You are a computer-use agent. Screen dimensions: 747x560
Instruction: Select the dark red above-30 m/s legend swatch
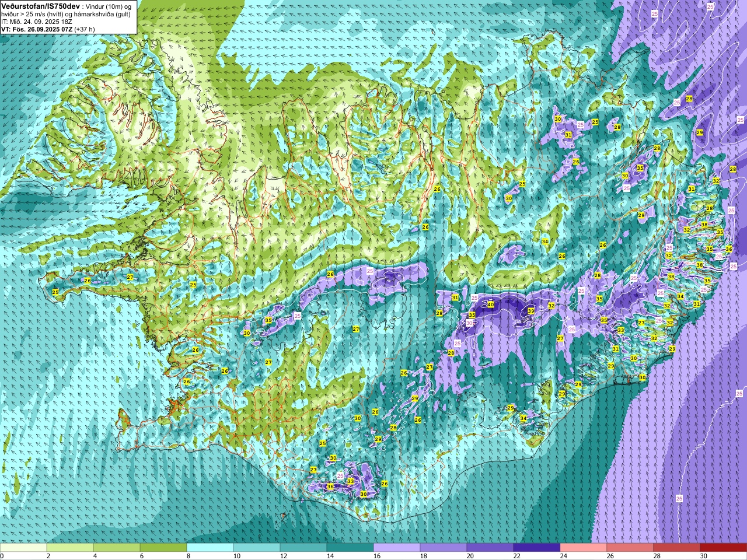click(x=724, y=548)
